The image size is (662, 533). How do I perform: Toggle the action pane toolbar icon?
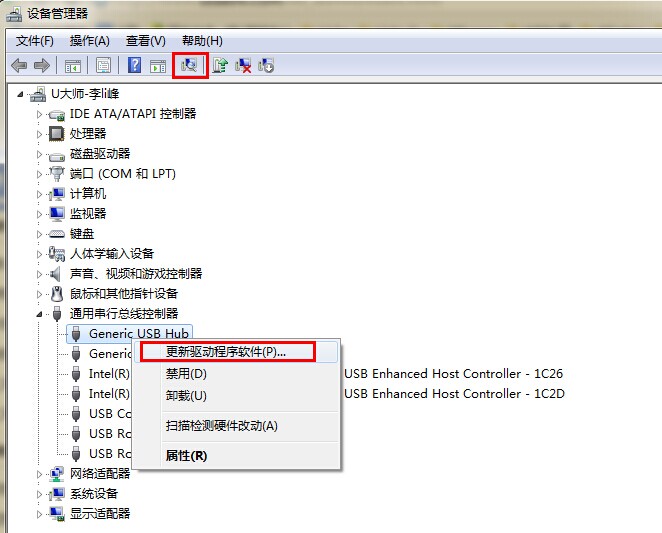coord(158,66)
